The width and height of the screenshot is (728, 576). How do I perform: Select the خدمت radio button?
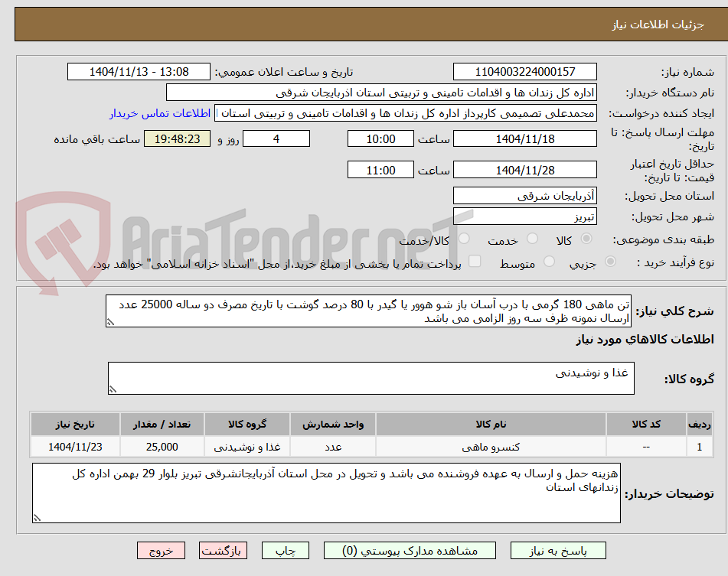click(x=532, y=239)
